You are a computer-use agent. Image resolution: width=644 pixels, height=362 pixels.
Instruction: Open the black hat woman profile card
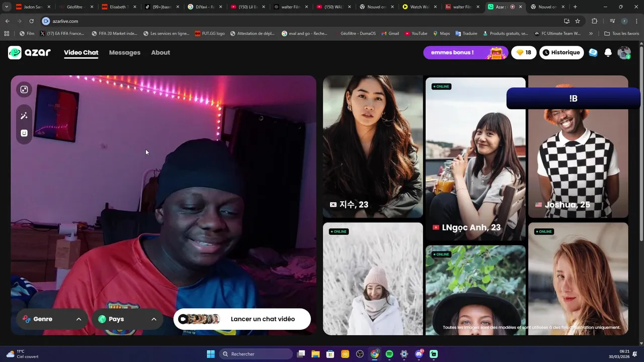pyautogui.click(x=475, y=290)
